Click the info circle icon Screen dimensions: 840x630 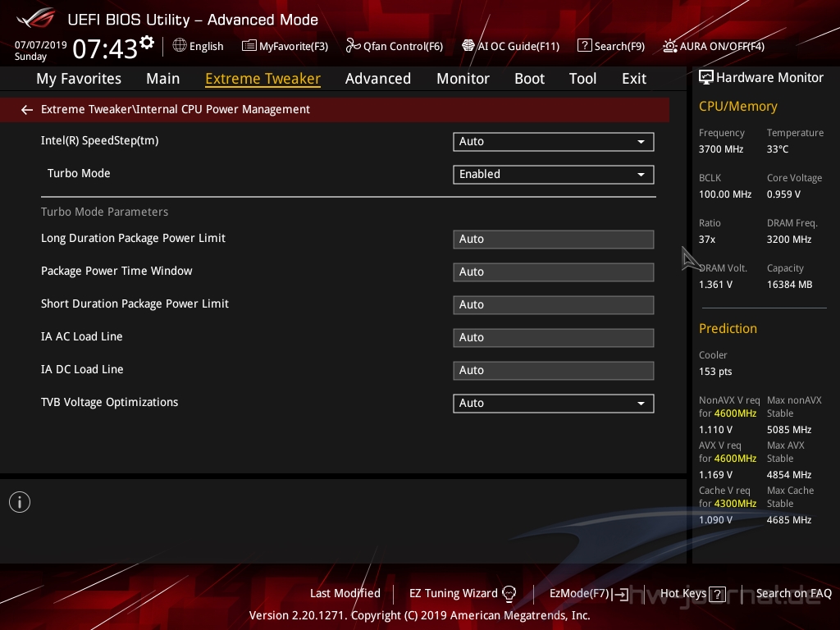coord(20,502)
